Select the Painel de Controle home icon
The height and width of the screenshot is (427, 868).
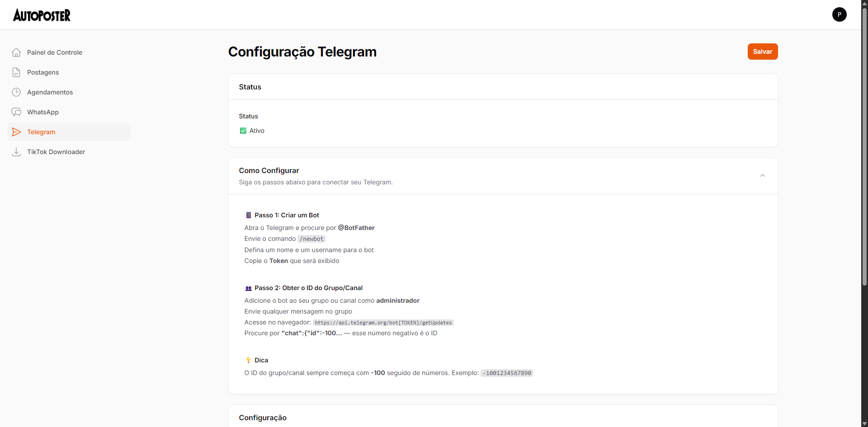16,52
